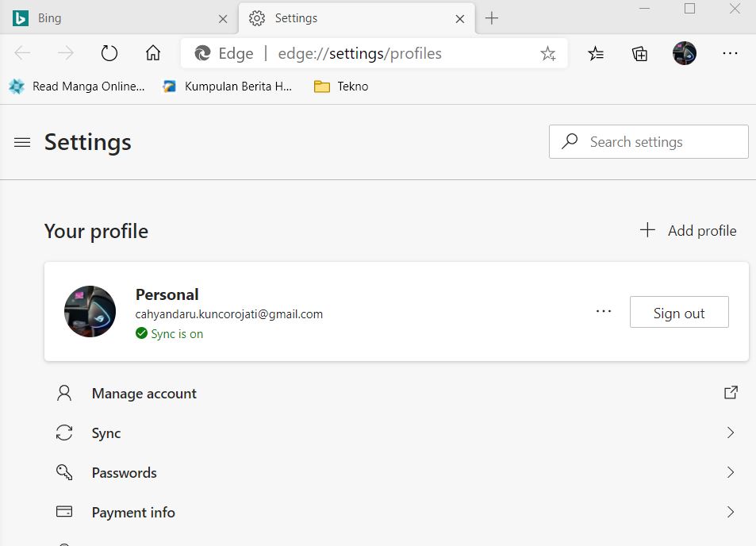This screenshot has width=756, height=546.
Task: Open the Collections panel icon
Action: click(x=639, y=53)
